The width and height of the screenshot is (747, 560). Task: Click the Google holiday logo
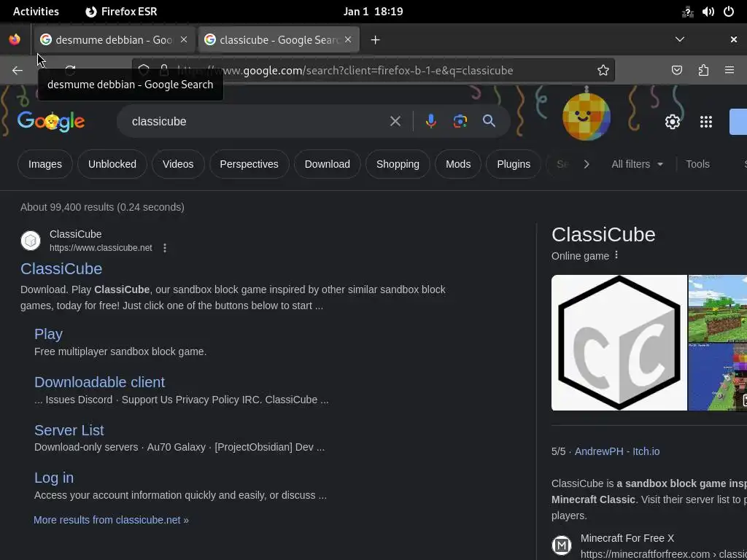(x=51, y=122)
